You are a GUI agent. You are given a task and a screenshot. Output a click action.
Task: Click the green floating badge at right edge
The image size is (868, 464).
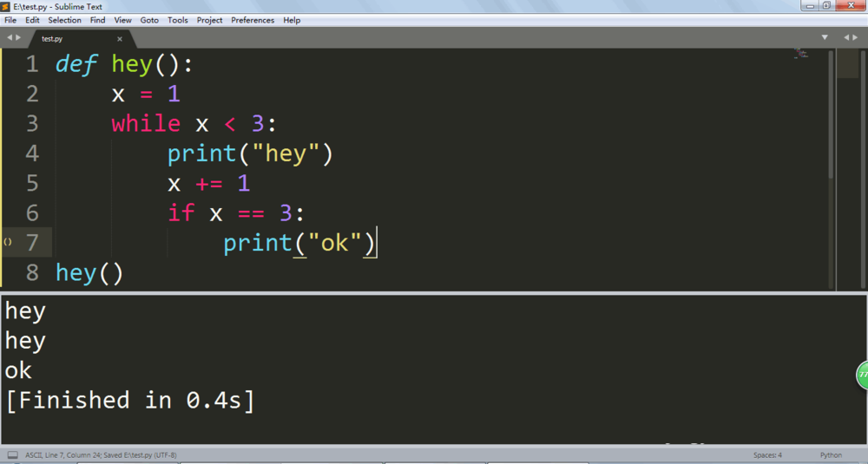click(862, 376)
